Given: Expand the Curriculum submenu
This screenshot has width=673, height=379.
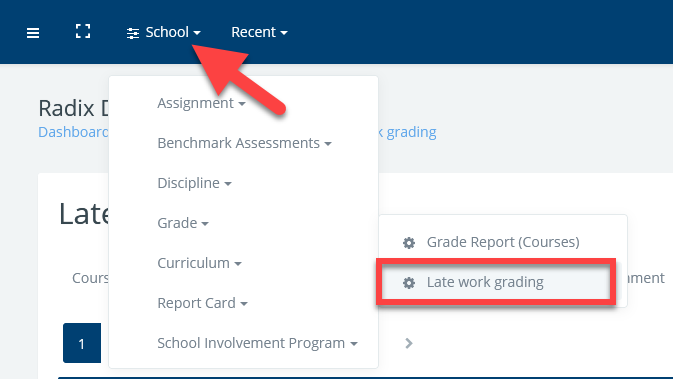Looking at the screenshot, I should coord(200,263).
